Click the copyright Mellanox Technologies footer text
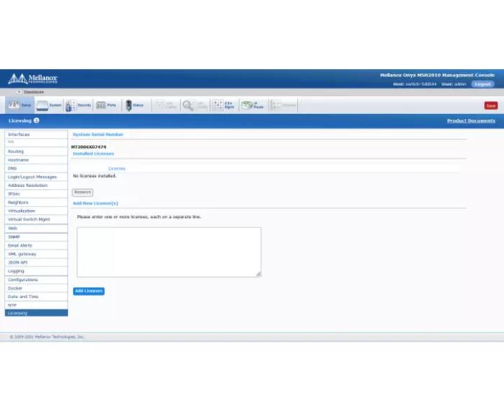Screen dimensions: 504x420 pyautogui.click(x=47, y=337)
